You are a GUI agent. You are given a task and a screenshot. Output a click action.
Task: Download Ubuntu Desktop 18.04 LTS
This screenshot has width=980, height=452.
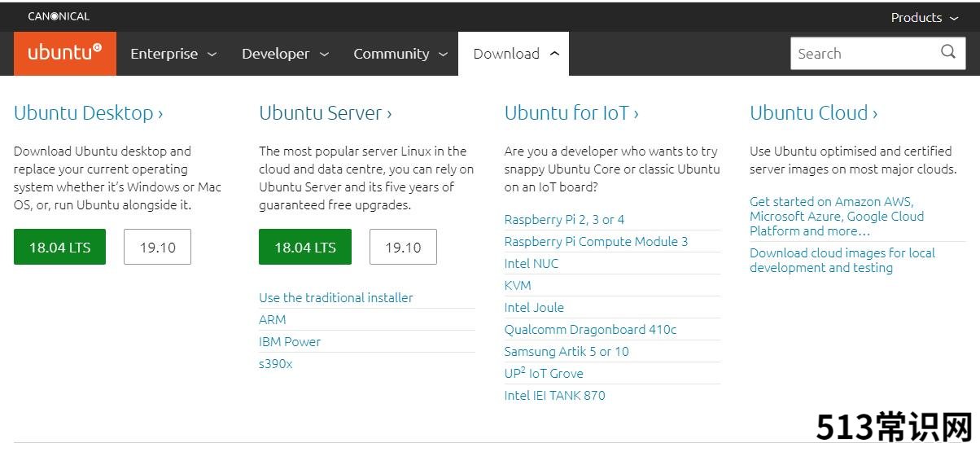59,247
